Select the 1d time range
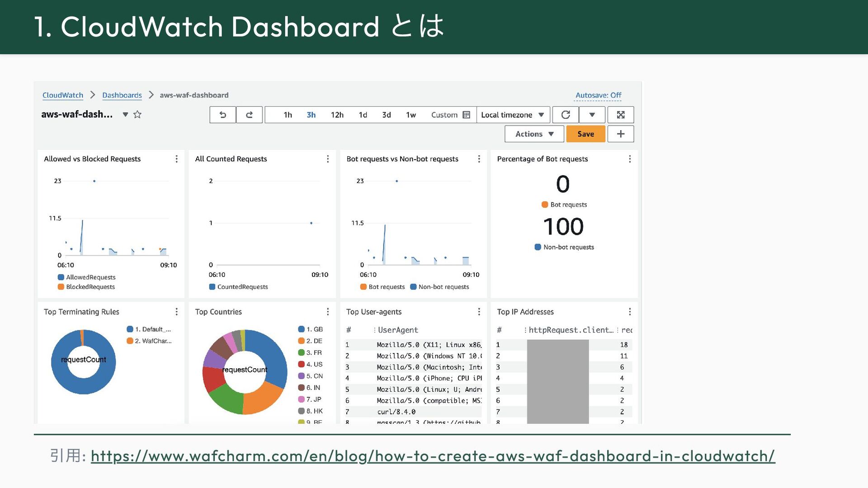The height and width of the screenshot is (488, 868). click(x=363, y=115)
